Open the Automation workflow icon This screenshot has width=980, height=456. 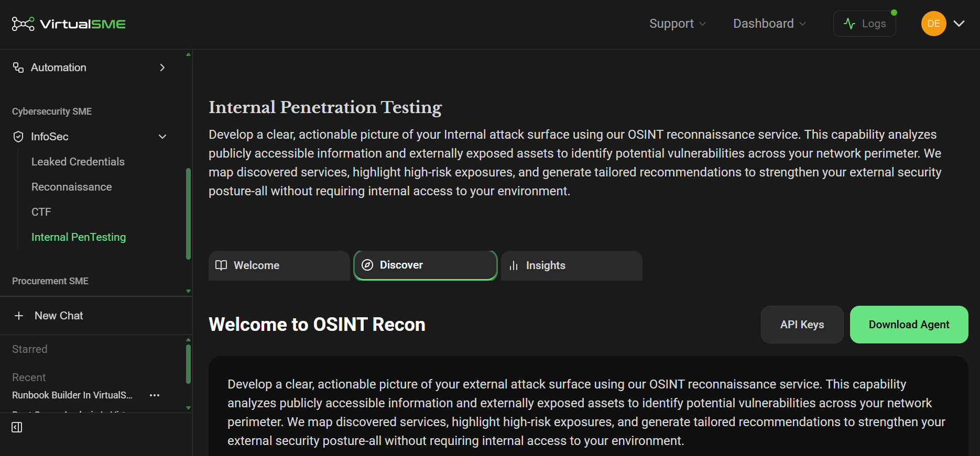point(18,68)
